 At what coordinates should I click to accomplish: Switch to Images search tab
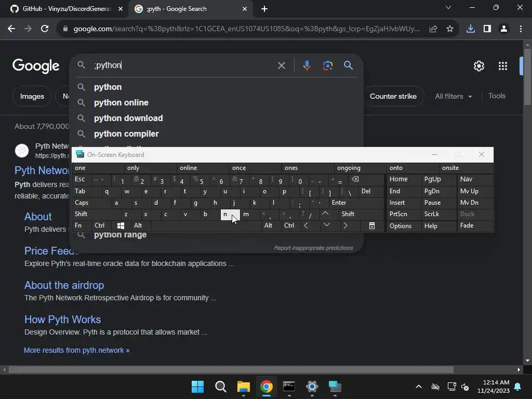(32, 96)
